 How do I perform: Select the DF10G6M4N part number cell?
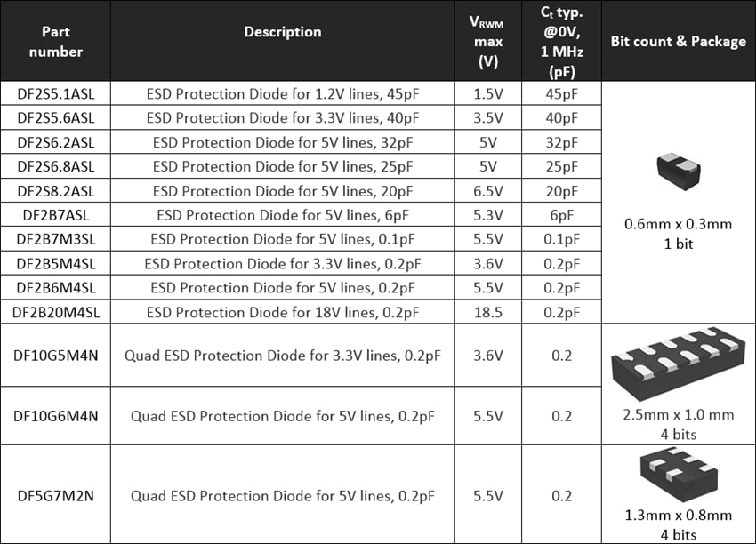(56, 416)
